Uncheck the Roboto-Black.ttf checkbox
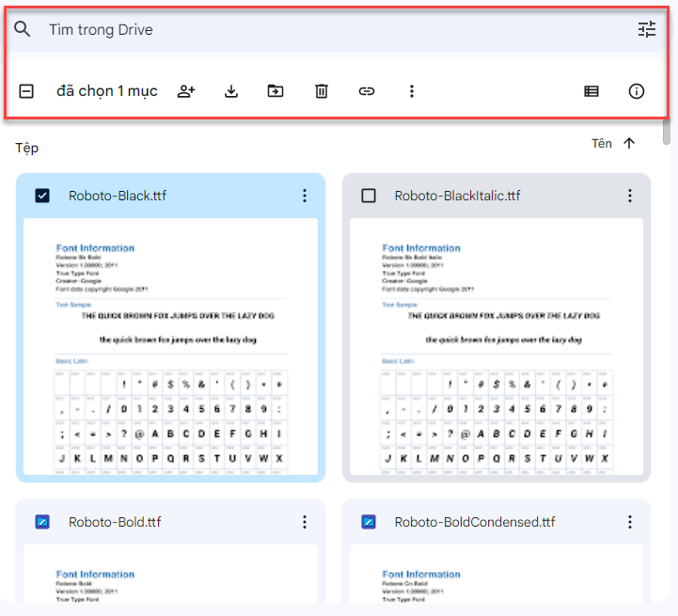Viewport: 678px width, 616px height. tap(42, 196)
